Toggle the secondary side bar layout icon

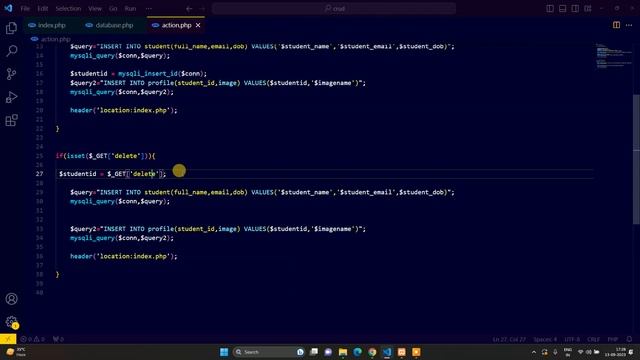point(575,8)
